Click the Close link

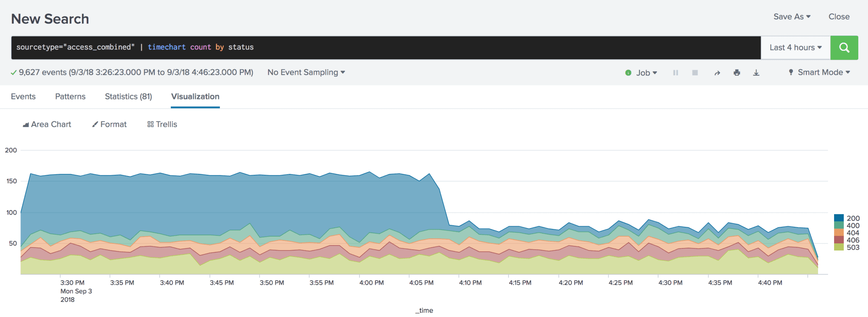point(839,17)
